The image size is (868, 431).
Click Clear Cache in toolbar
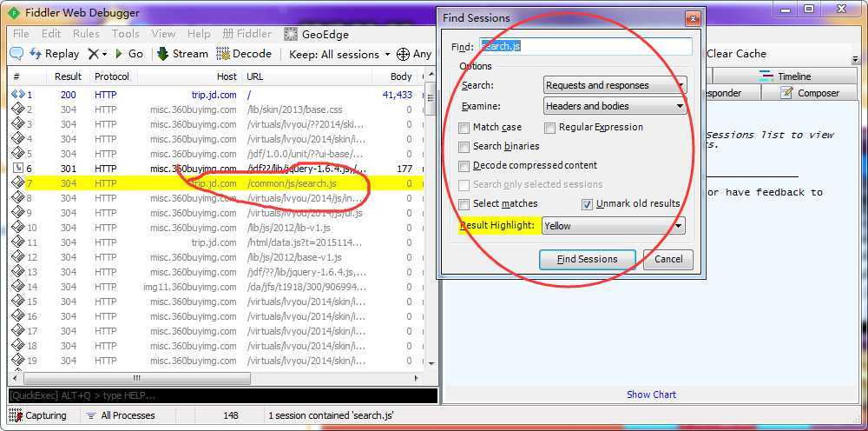pos(736,54)
